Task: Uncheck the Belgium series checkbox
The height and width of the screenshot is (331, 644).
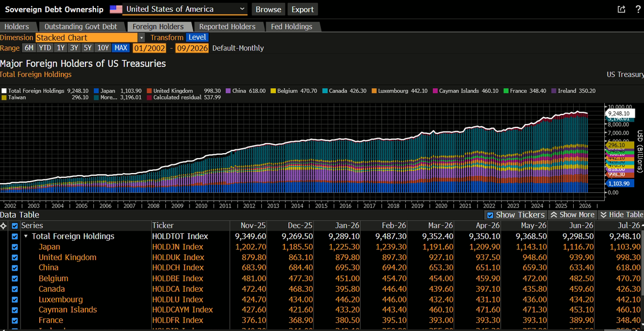Action: pos(14,278)
